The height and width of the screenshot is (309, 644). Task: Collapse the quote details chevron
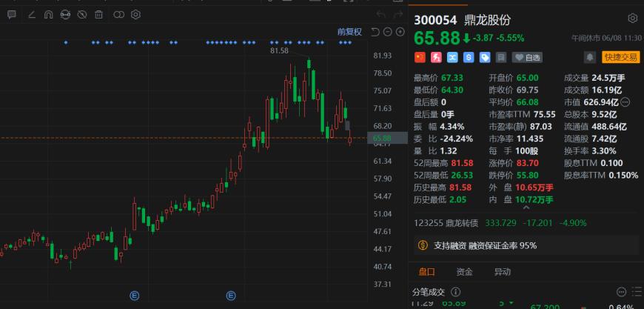(526, 208)
